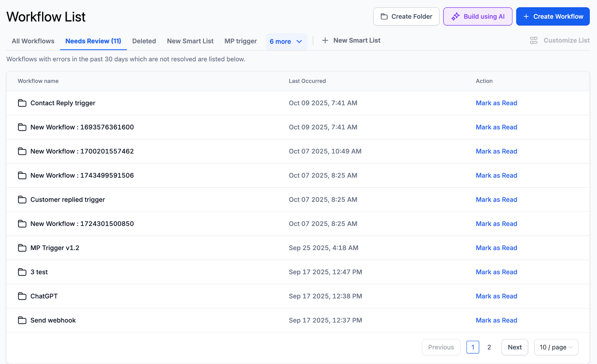The image size is (597, 364).
Task: Click the Customize List layout icon
Action: pos(534,41)
